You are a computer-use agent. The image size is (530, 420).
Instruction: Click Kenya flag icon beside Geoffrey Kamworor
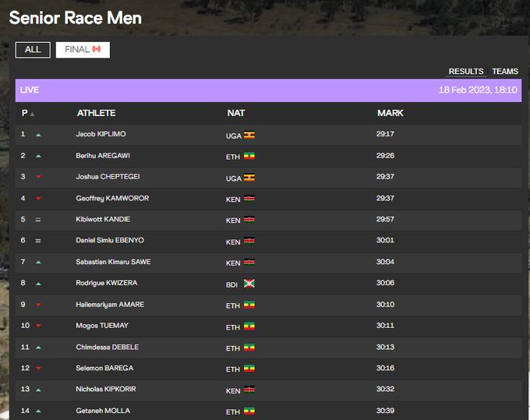pos(249,199)
